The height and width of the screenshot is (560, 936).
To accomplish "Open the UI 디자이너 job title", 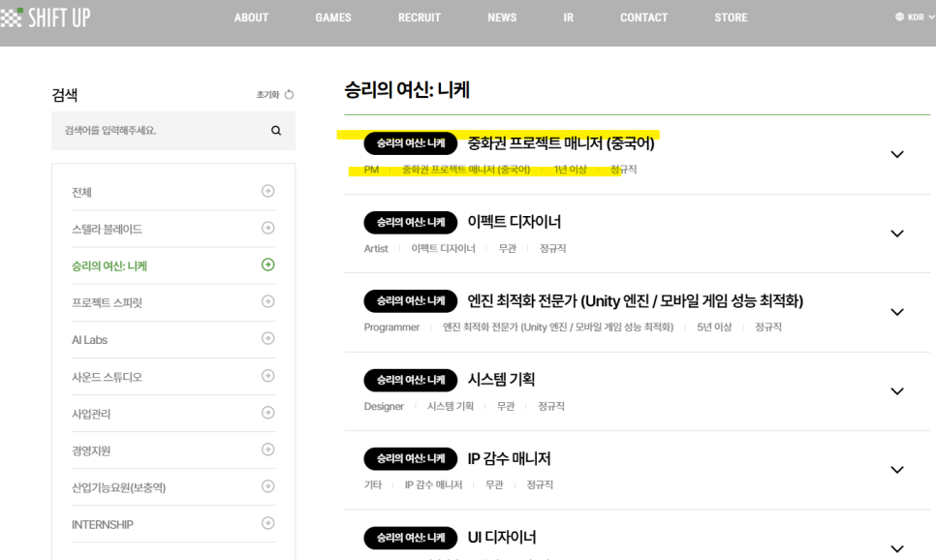I will point(502,538).
